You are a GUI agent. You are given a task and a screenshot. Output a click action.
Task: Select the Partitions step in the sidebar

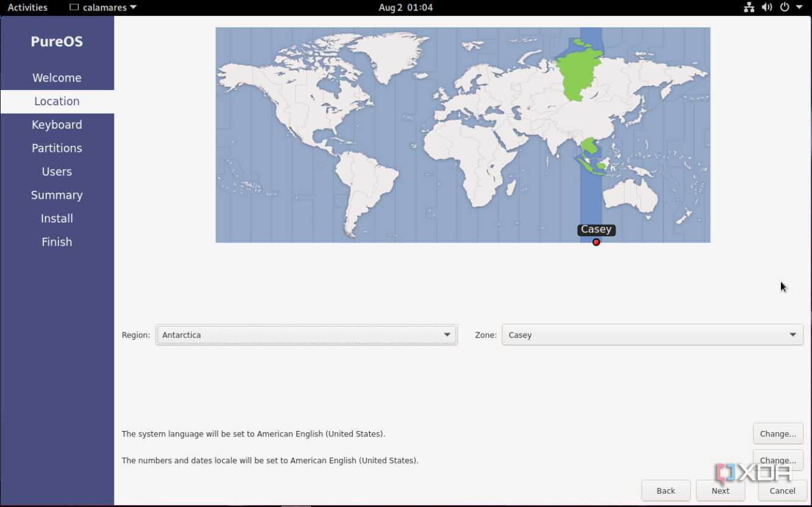57,148
